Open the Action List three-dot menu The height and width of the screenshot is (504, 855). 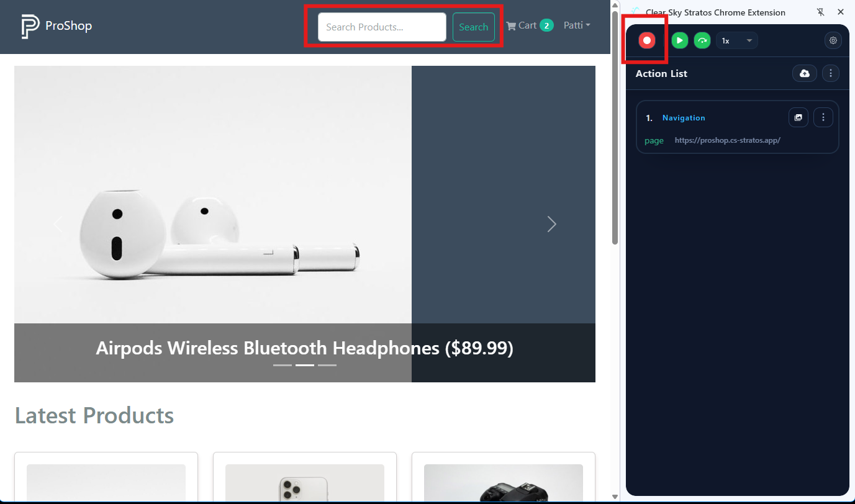coord(831,73)
